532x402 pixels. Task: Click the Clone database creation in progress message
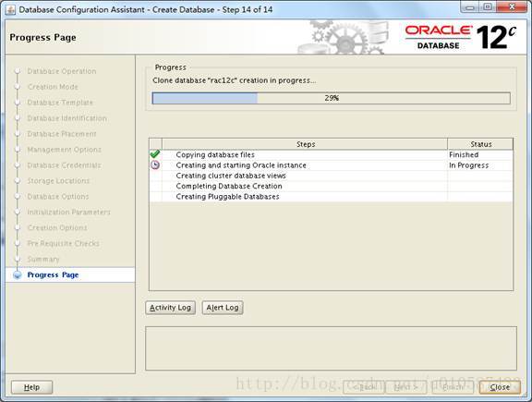(234, 80)
